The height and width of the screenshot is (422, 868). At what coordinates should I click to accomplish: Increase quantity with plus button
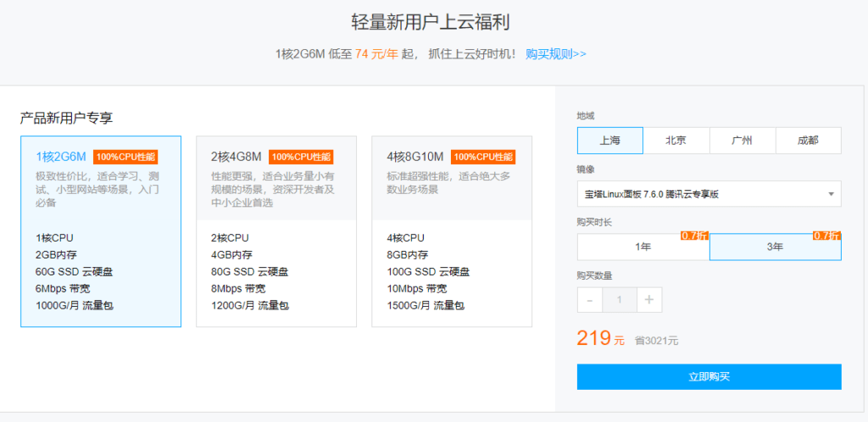(x=648, y=299)
